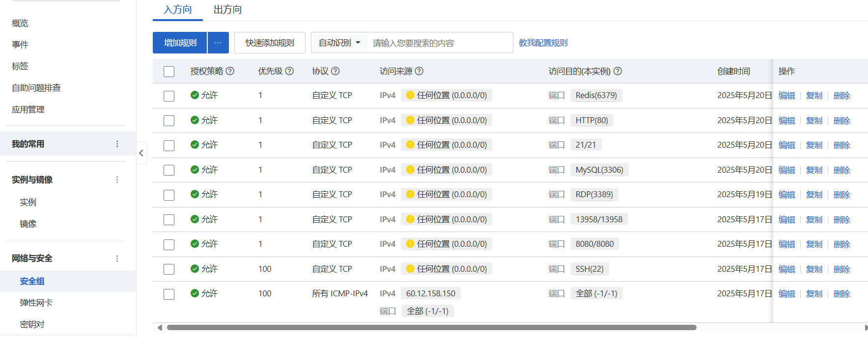Switch to the 入方向 tab
The height and width of the screenshot is (338, 868).
[x=178, y=10]
